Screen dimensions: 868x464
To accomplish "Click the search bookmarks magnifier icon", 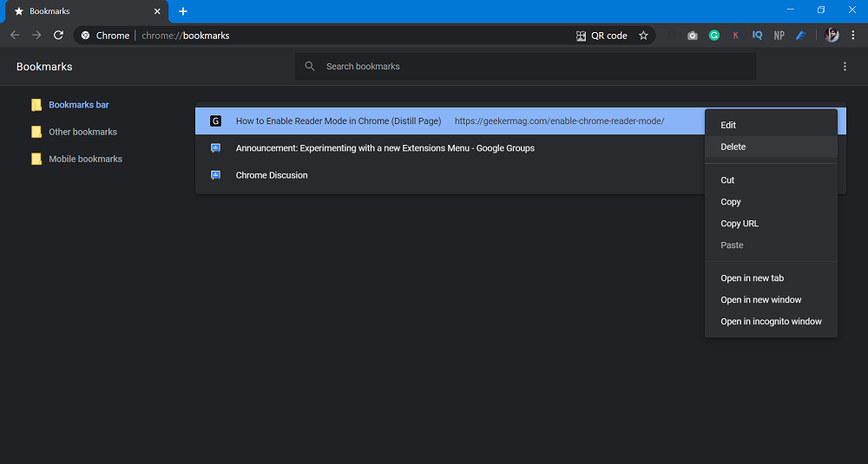I will (x=310, y=67).
